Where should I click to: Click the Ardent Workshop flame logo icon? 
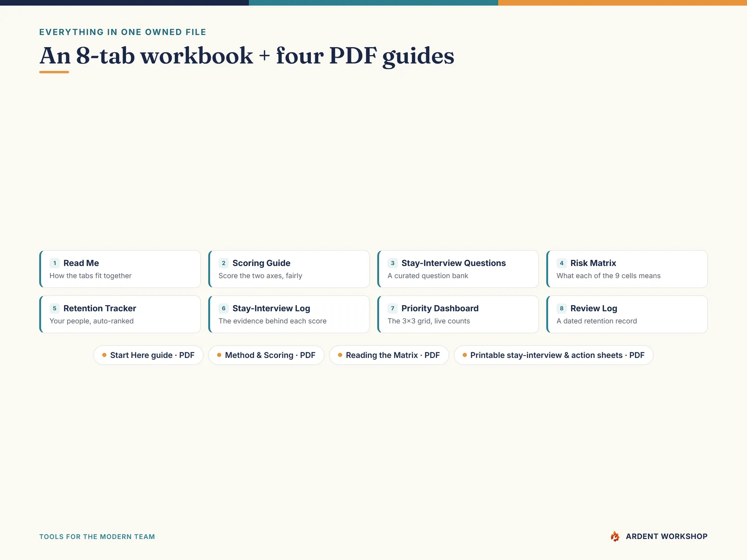615,536
